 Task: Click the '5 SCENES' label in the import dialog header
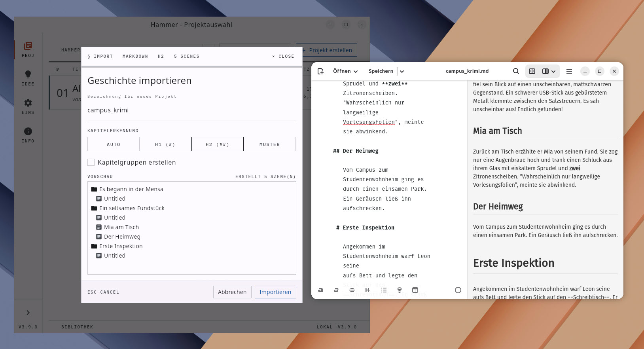187,57
